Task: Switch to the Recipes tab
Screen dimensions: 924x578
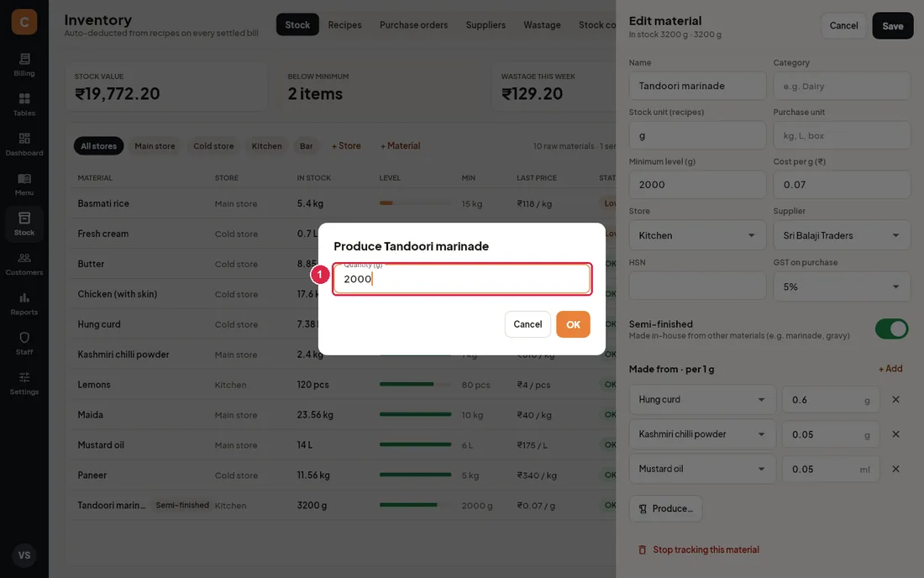Action: (344, 24)
